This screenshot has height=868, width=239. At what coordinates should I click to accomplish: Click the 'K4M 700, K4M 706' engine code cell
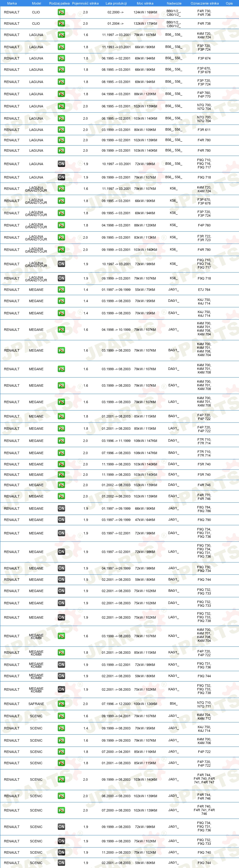click(x=204, y=741)
